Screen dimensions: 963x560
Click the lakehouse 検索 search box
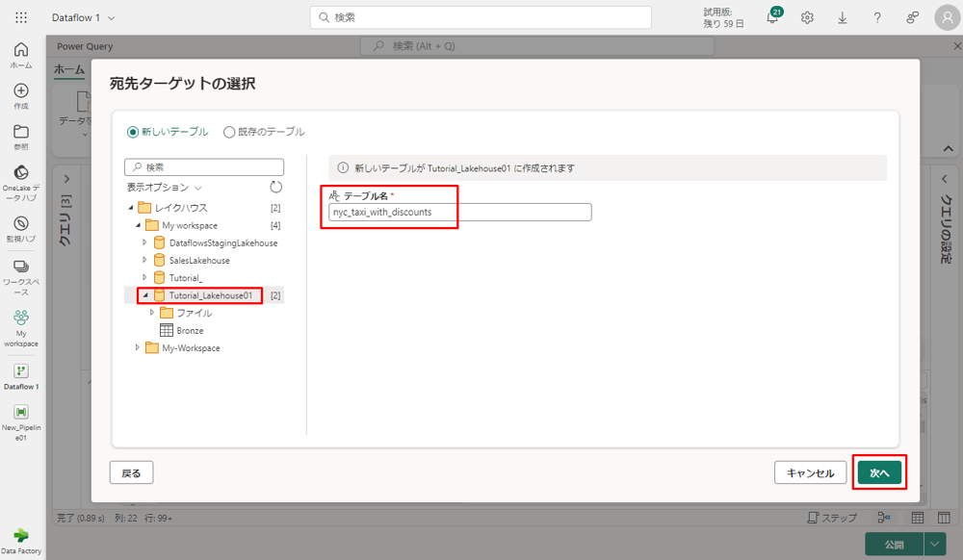[x=204, y=166]
